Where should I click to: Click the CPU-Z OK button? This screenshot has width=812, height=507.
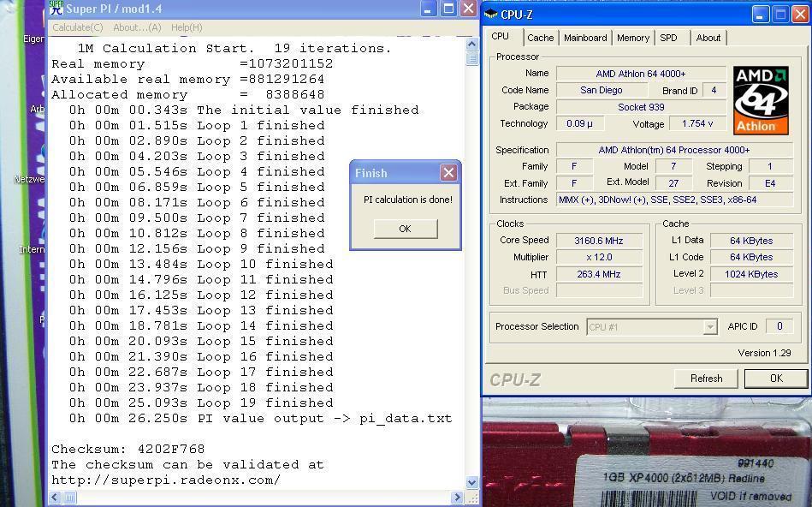click(x=776, y=379)
